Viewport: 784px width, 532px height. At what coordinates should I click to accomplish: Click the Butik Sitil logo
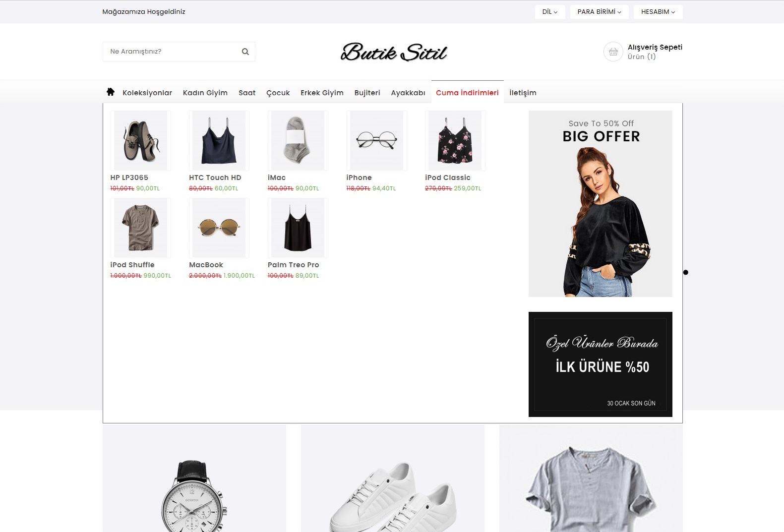coord(394,52)
